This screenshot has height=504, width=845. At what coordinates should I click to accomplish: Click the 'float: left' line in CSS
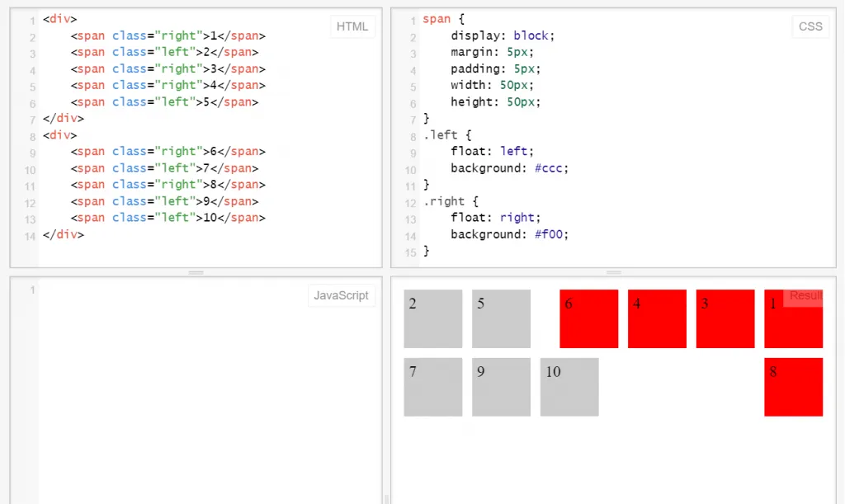click(492, 151)
